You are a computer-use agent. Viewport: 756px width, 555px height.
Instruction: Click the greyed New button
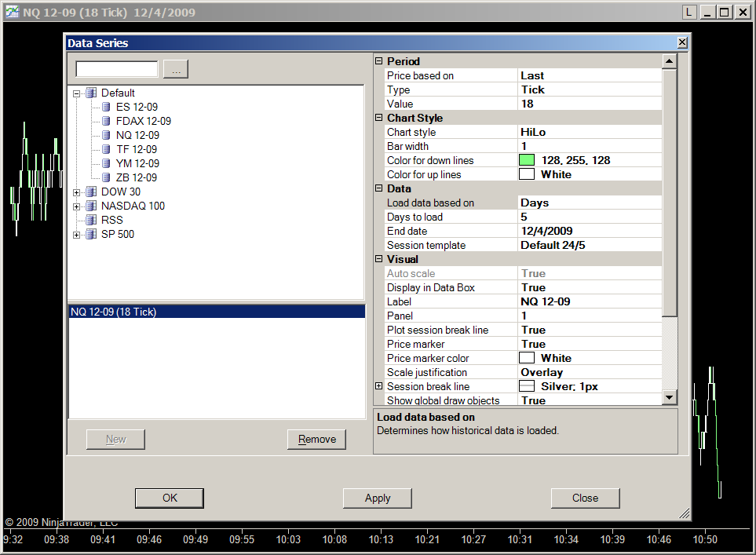coord(115,440)
